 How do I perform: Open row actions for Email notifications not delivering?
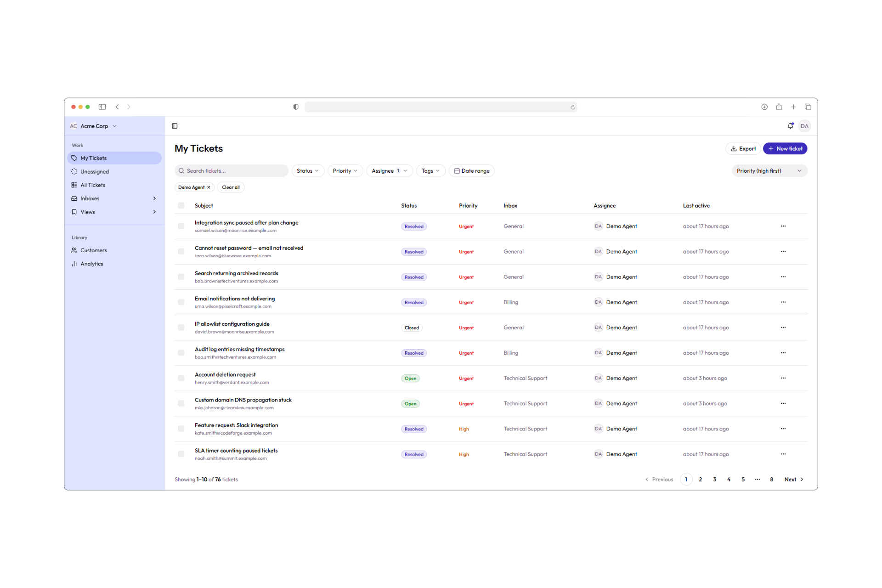[783, 302]
